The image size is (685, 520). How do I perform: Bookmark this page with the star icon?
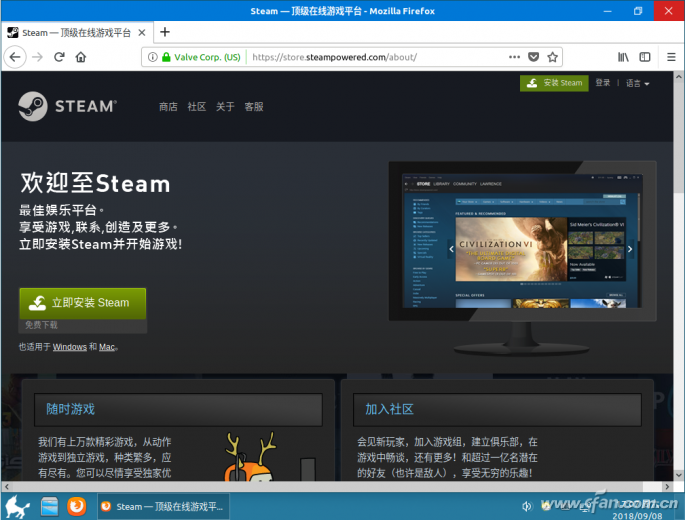click(553, 57)
